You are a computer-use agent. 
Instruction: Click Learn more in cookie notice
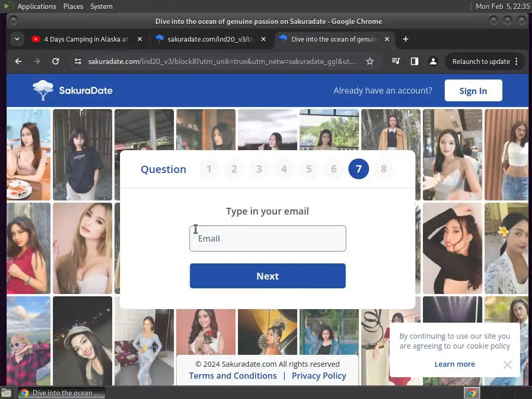(x=455, y=364)
